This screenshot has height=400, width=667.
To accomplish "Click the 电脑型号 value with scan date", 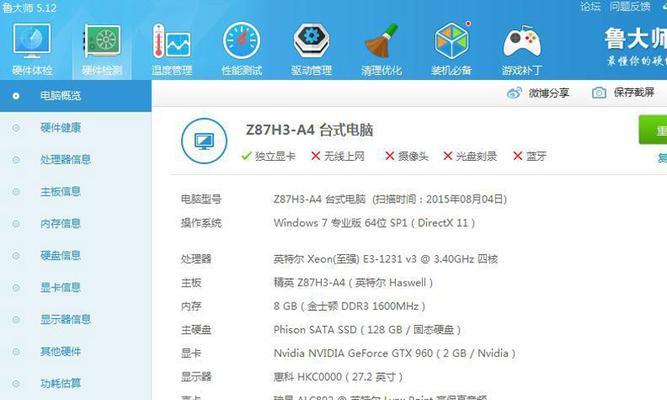I will point(390,199).
